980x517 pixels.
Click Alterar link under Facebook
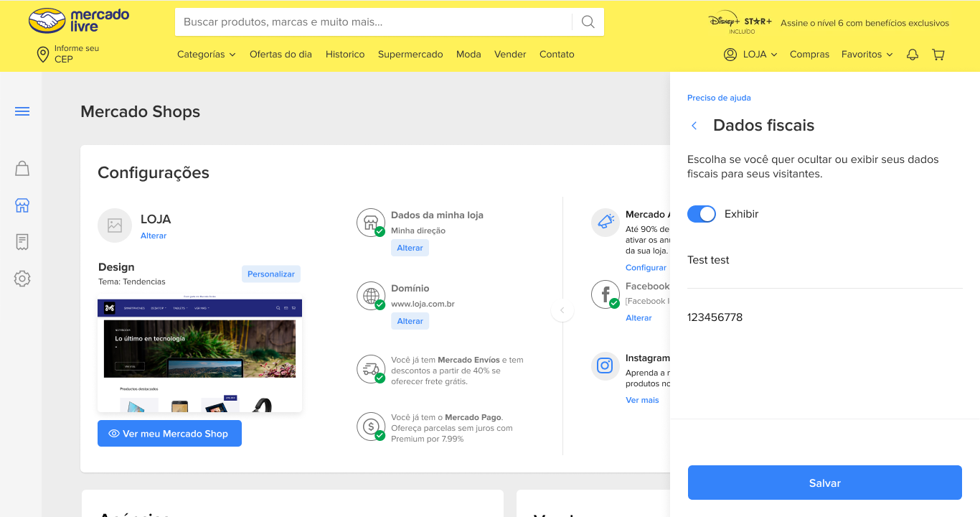pos(639,318)
